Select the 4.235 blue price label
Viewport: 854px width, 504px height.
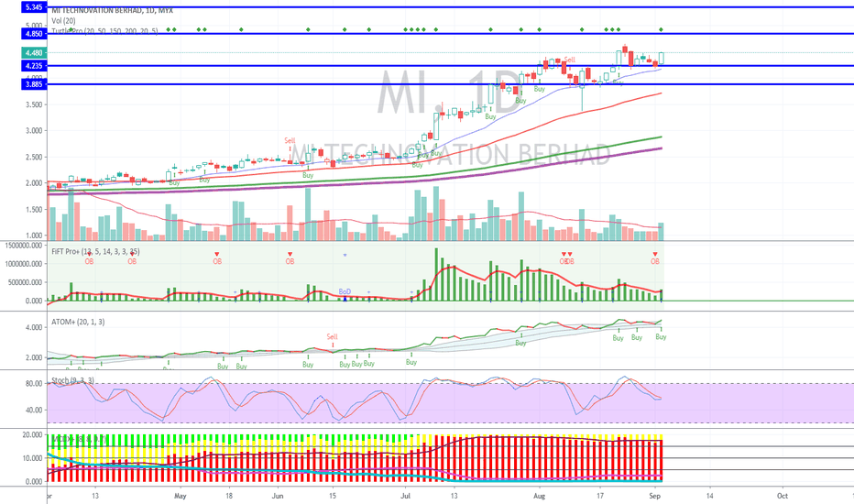(x=34, y=66)
